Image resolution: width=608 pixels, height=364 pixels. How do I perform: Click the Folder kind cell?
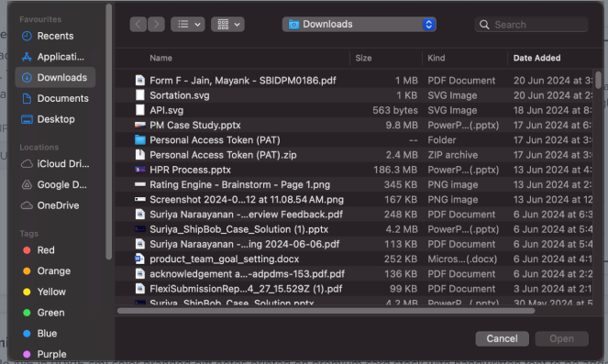pyautogui.click(x=442, y=140)
